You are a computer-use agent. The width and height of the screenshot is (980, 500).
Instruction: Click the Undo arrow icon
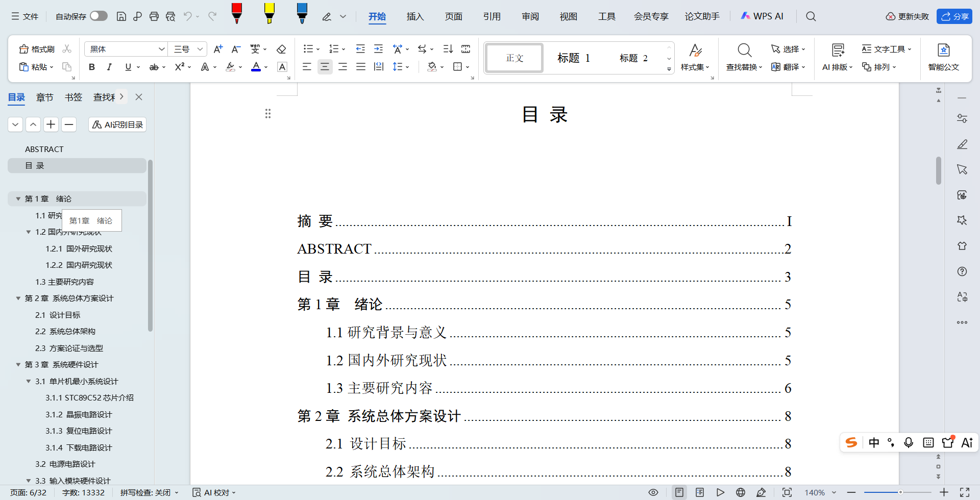point(188,16)
